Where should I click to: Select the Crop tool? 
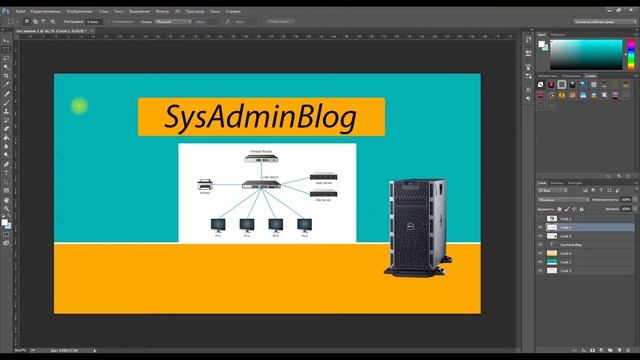(6, 76)
